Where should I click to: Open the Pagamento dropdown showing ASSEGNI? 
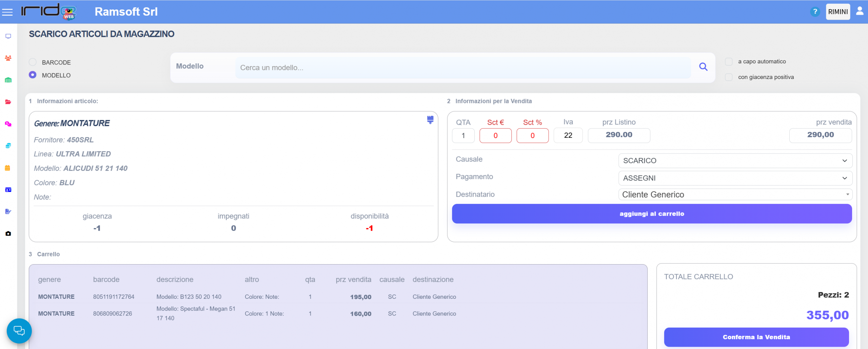[x=735, y=178]
